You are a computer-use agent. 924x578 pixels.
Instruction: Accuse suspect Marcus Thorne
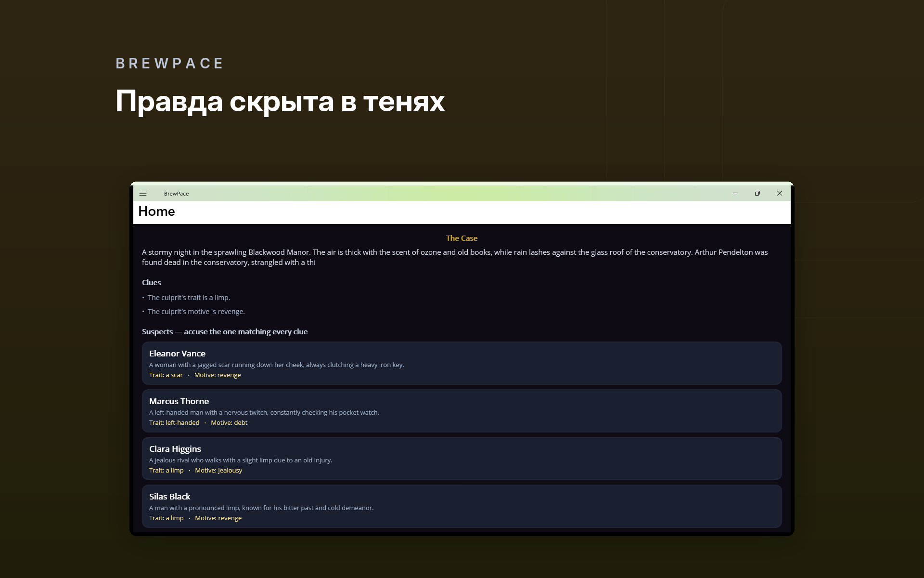(462, 411)
